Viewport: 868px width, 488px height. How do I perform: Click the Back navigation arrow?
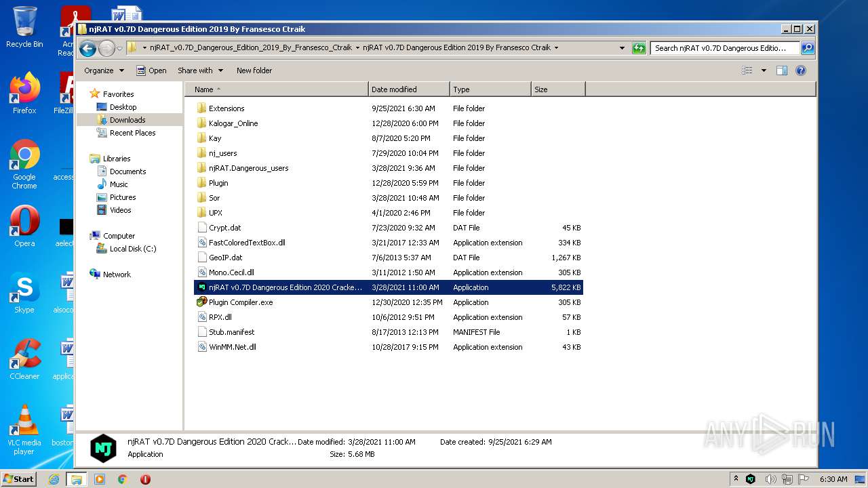point(87,48)
